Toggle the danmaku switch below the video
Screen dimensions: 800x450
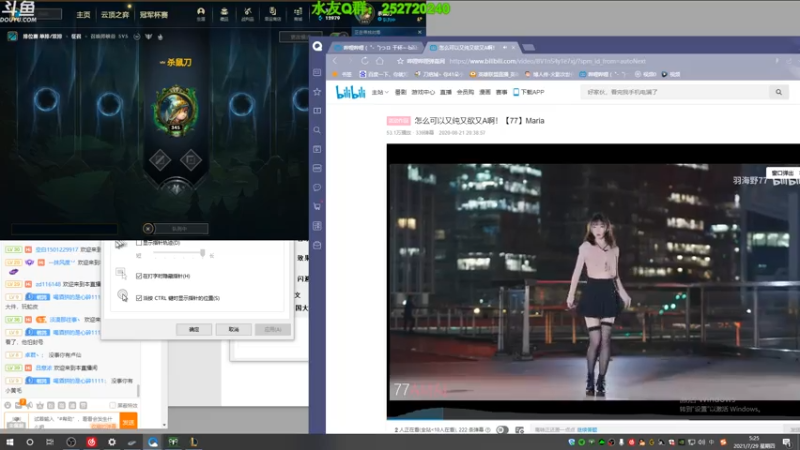[x=502, y=430]
